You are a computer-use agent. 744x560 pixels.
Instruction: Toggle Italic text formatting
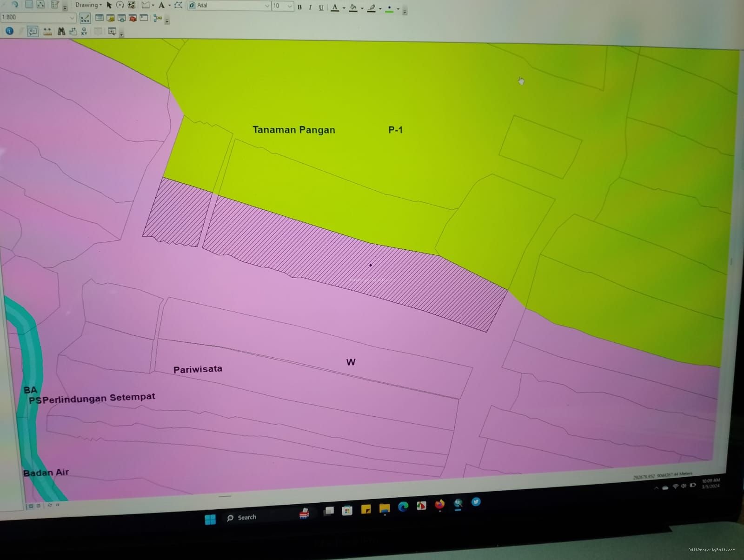point(310,7)
